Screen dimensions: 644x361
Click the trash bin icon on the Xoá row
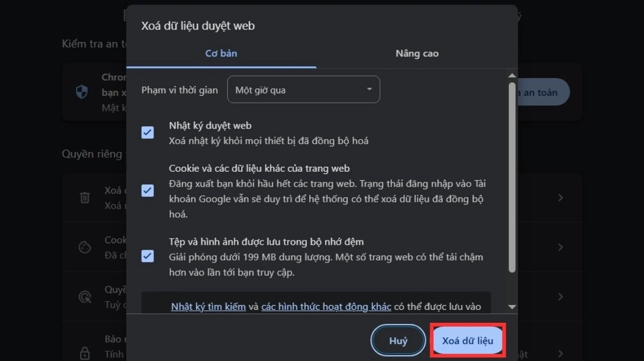85,199
